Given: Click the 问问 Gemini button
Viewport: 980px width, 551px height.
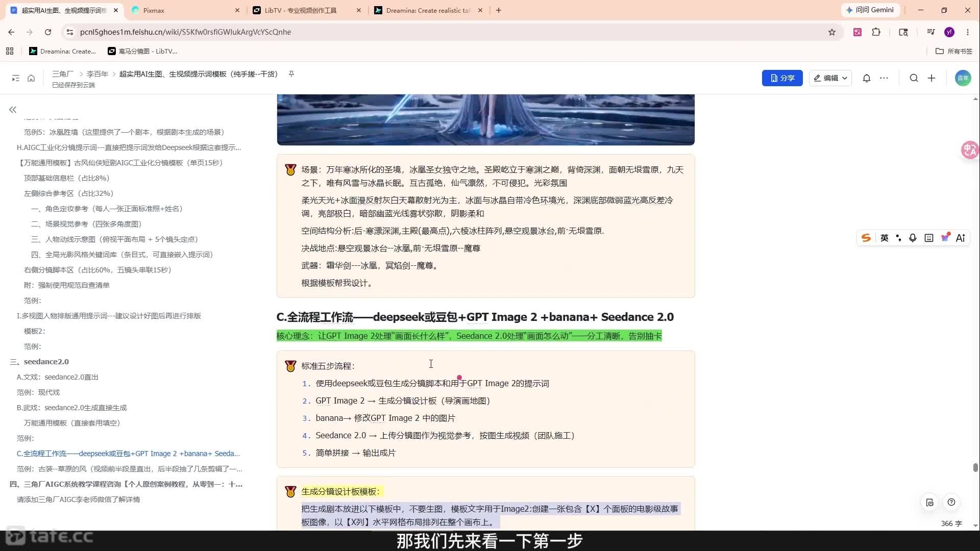Looking at the screenshot, I should 870,10.
